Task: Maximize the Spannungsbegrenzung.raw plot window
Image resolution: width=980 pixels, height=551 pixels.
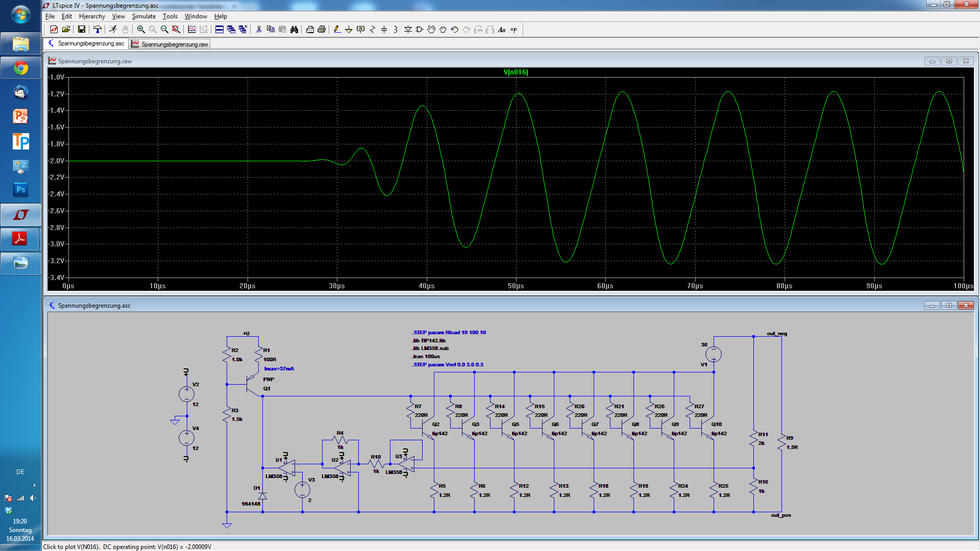Action: click(x=949, y=61)
